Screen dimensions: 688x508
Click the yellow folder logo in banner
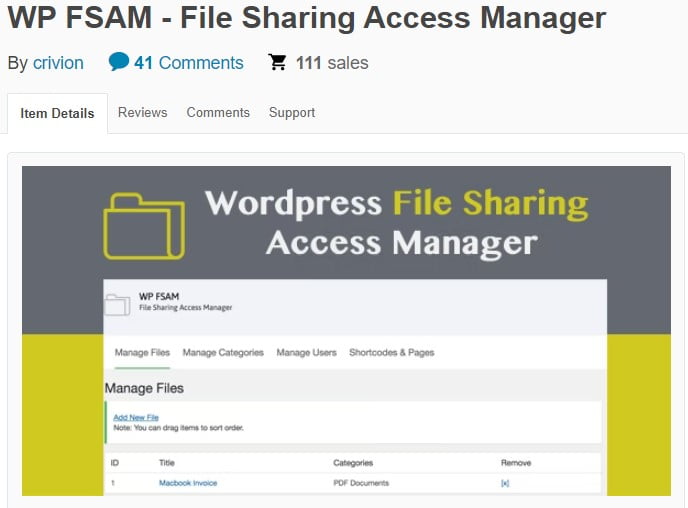point(144,226)
